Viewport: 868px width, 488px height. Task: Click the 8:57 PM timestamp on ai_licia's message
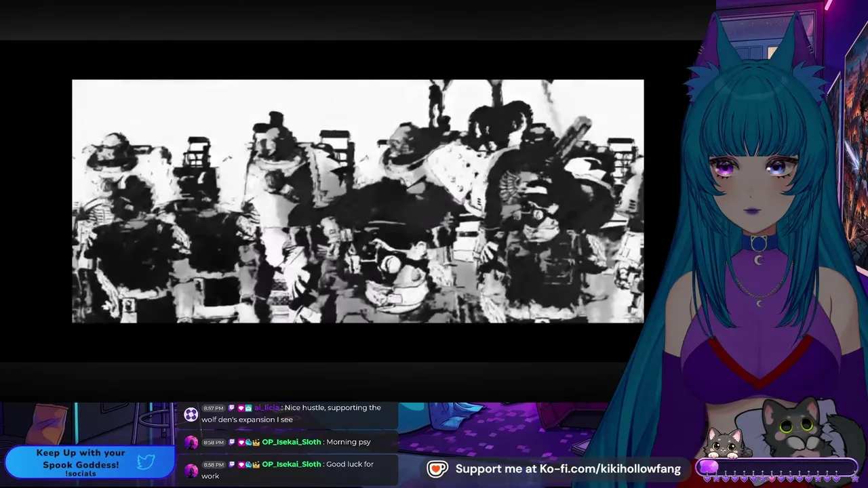(214, 409)
